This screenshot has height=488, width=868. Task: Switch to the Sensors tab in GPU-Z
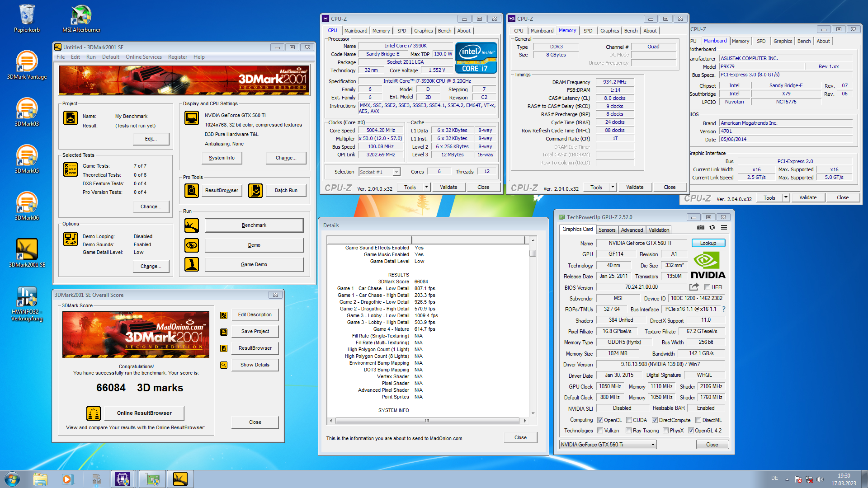[x=607, y=230]
